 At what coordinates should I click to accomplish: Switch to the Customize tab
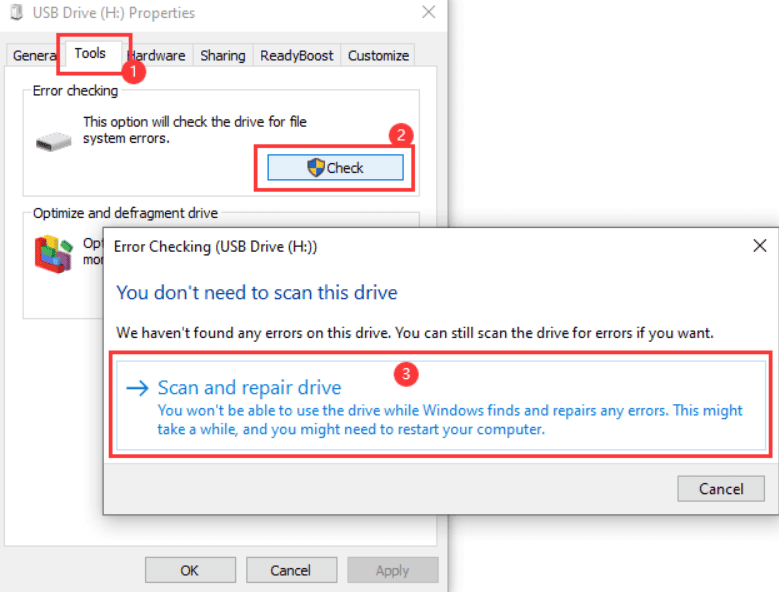[378, 56]
